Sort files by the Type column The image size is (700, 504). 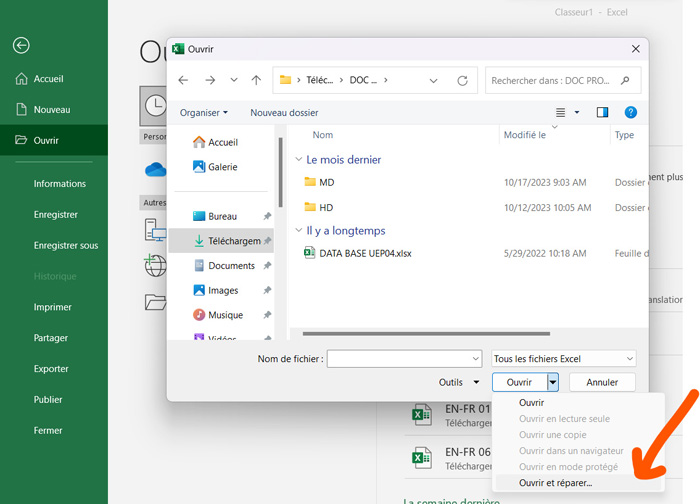(x=624, y=135)
